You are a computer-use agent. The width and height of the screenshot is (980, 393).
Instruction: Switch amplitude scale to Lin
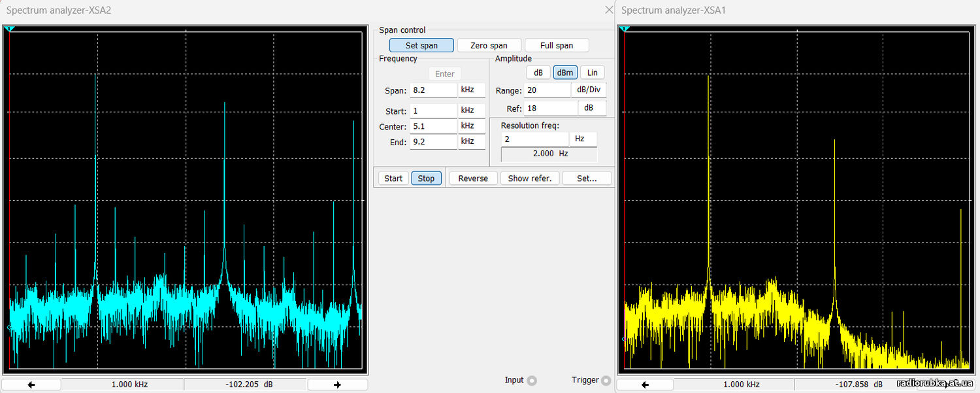tap(592, 73)
